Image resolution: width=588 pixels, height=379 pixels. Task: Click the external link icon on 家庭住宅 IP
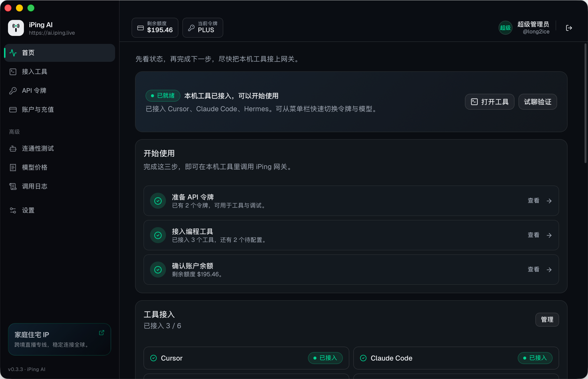102,333
